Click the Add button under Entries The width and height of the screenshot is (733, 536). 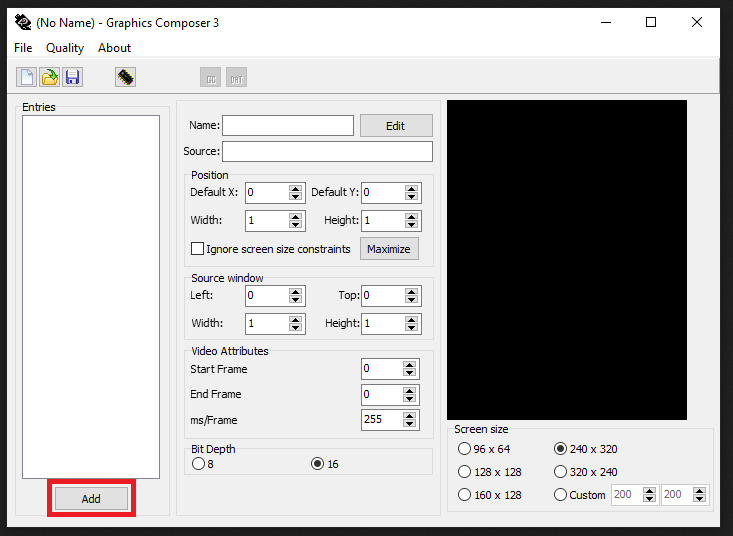[x=91, y=499]
